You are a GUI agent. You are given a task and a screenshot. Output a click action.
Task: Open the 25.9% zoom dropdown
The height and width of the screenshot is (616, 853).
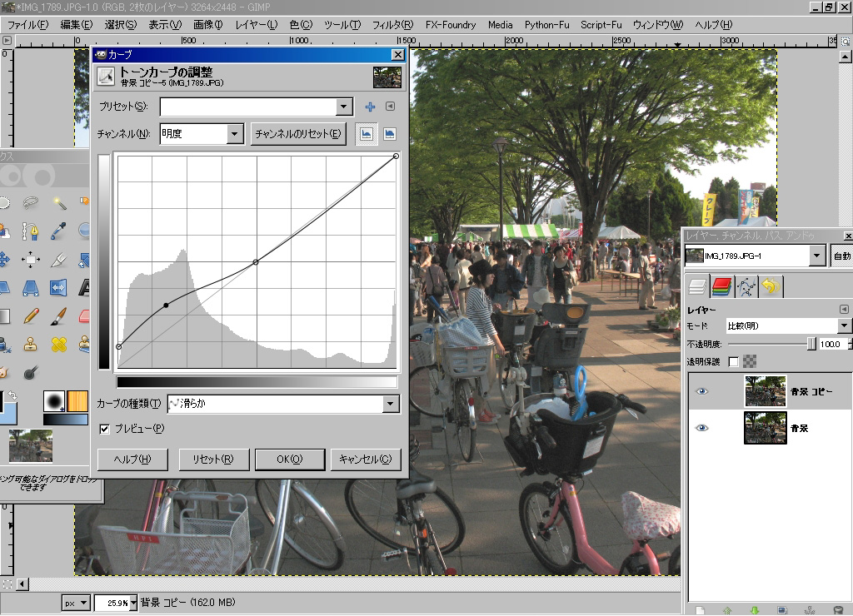(x=132, y=603)
